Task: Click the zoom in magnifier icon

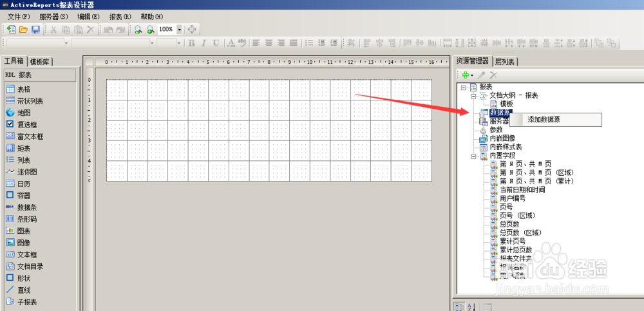Action: (151, 30)
